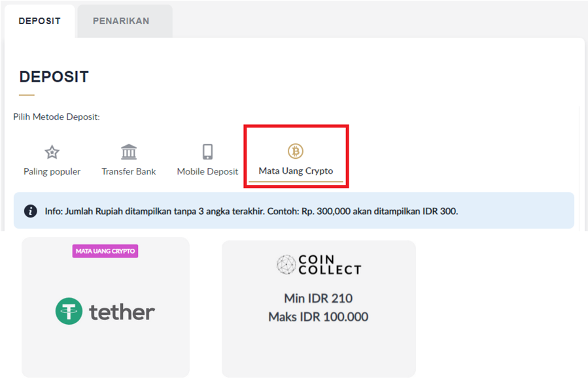Select the DEPOSIT tab

(x=39, y=21)
